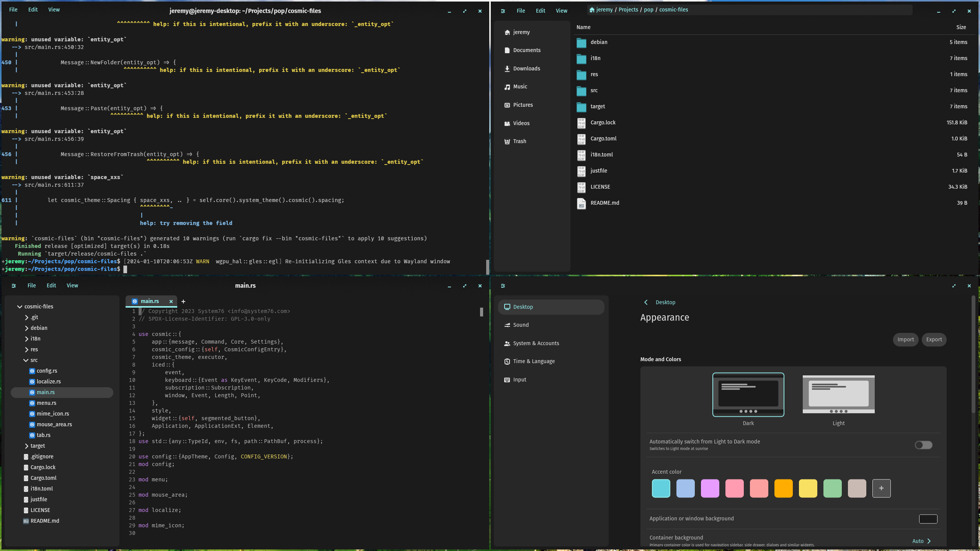Open the Sound settings page icon
Image resolution: width=980 pixels, height=551 pixels.
507,325
